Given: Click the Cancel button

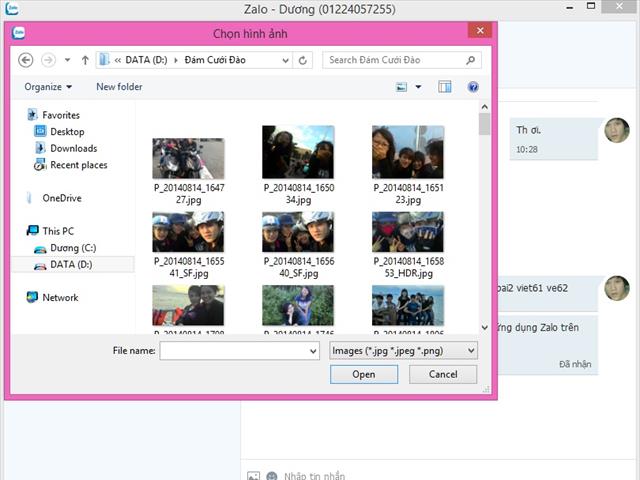Looking at the screenshot, I should point(443,374).
